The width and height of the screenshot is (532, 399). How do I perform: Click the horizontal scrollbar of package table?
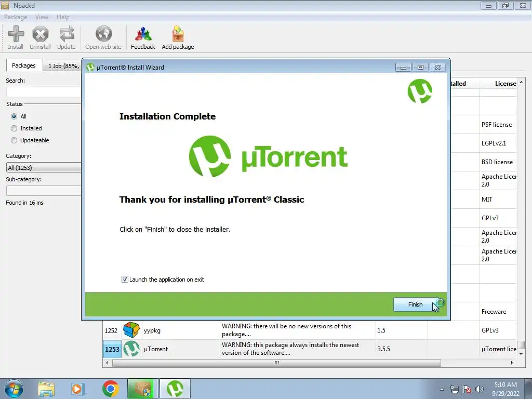pos(276,363)
